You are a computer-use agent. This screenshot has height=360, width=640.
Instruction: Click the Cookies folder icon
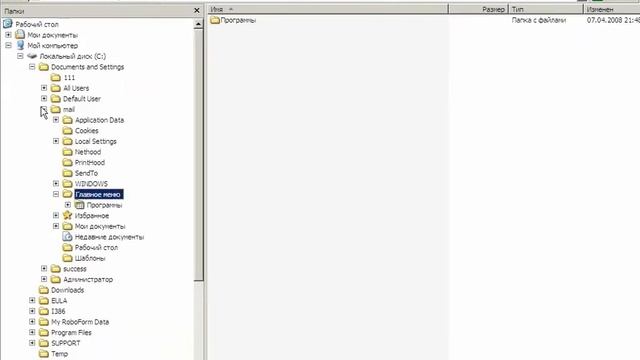(68, 131)
